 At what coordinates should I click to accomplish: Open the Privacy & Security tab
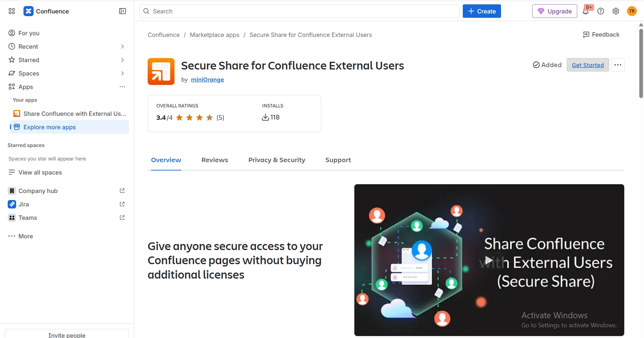[277, 160]
